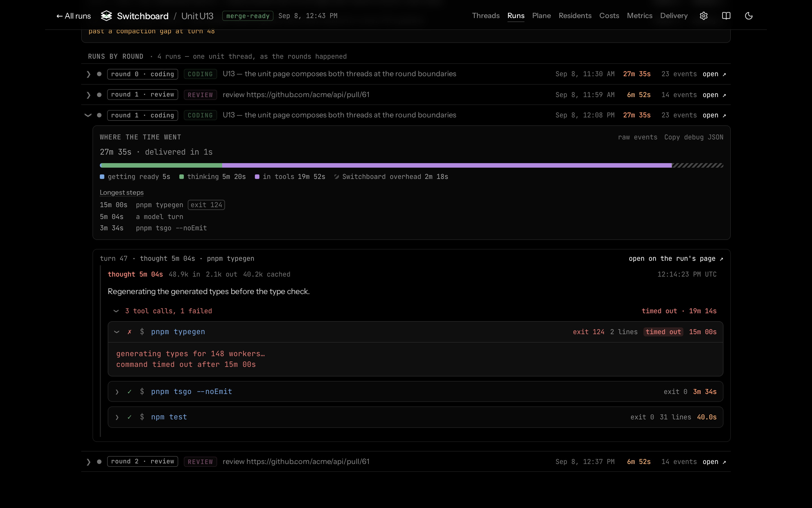Expand the round 2 review run row
Image resolution: width=812 pixels, height=508 pixels.
[x=88, y=462]
